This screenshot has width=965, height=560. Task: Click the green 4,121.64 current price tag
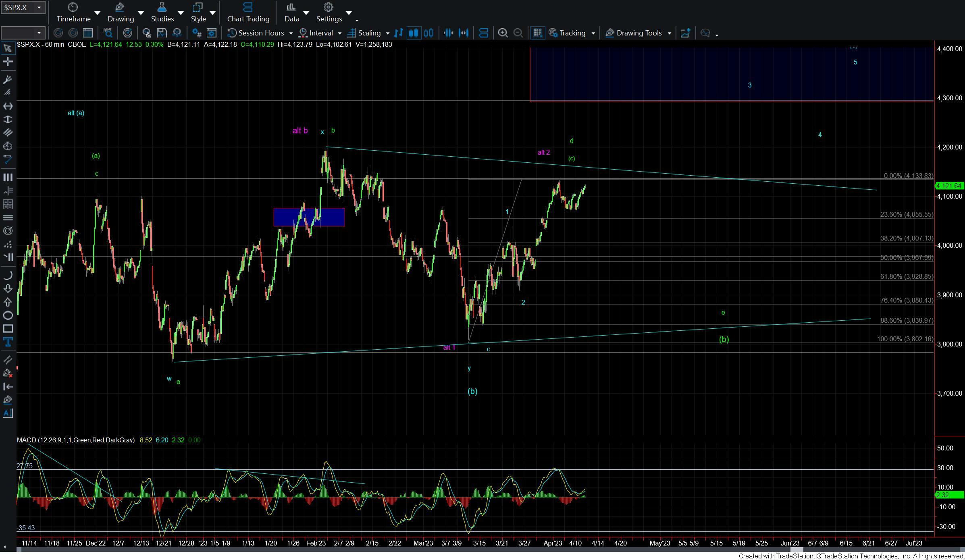(949, 186)
